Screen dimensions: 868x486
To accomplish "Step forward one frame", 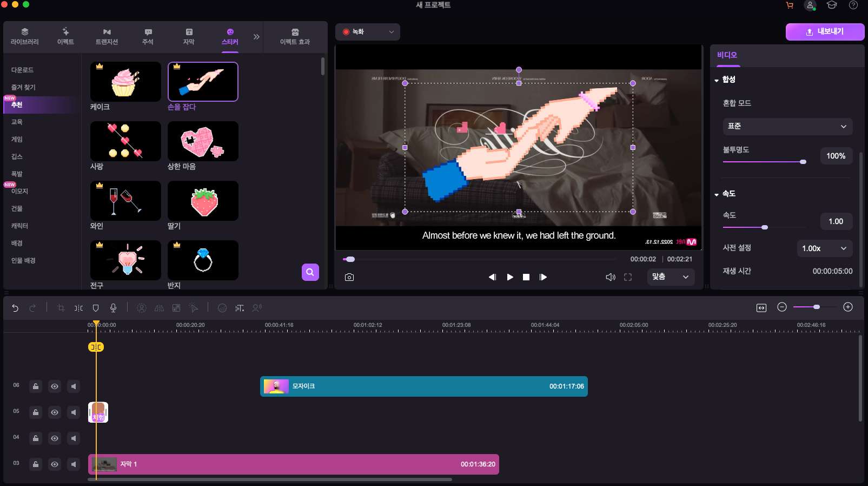I will (x=543, y=277).
